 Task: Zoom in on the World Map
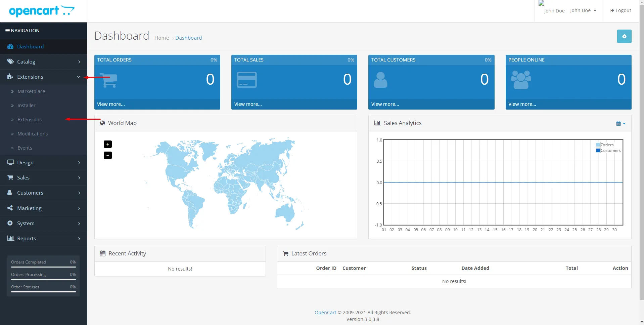click(x=108, y=144)
